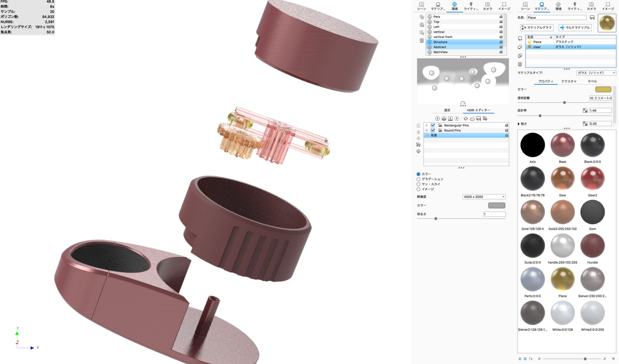Click the lock icon on the Rectangular Pins row
619x364 pixels.
(x=506, y=125)
